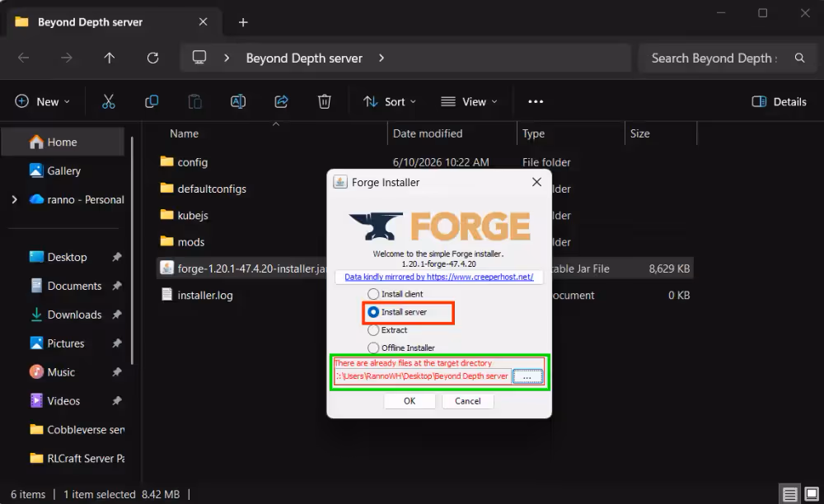Click the browse ... button for target directory

point(527,376)
